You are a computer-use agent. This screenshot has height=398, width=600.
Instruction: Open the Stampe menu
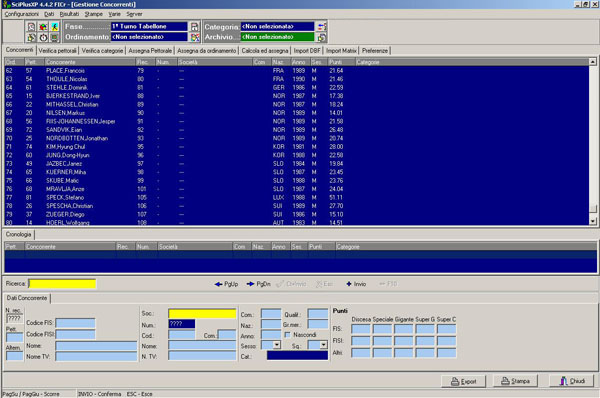click(94, 14)
